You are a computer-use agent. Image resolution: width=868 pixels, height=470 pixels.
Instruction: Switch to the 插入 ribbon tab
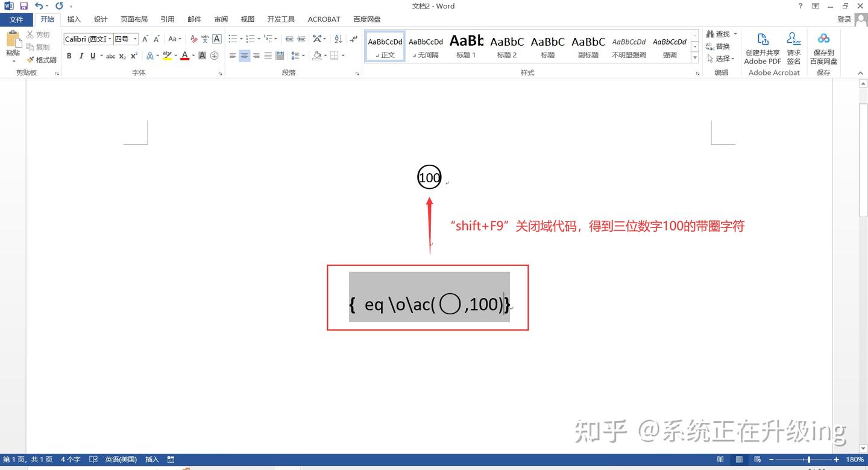point(74,19)
